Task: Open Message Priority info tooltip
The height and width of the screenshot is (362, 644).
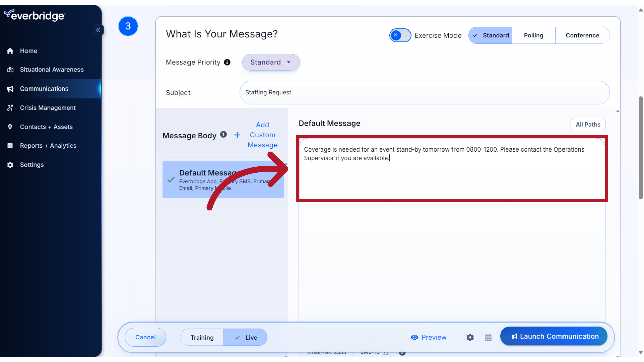Action: [227, 62]
